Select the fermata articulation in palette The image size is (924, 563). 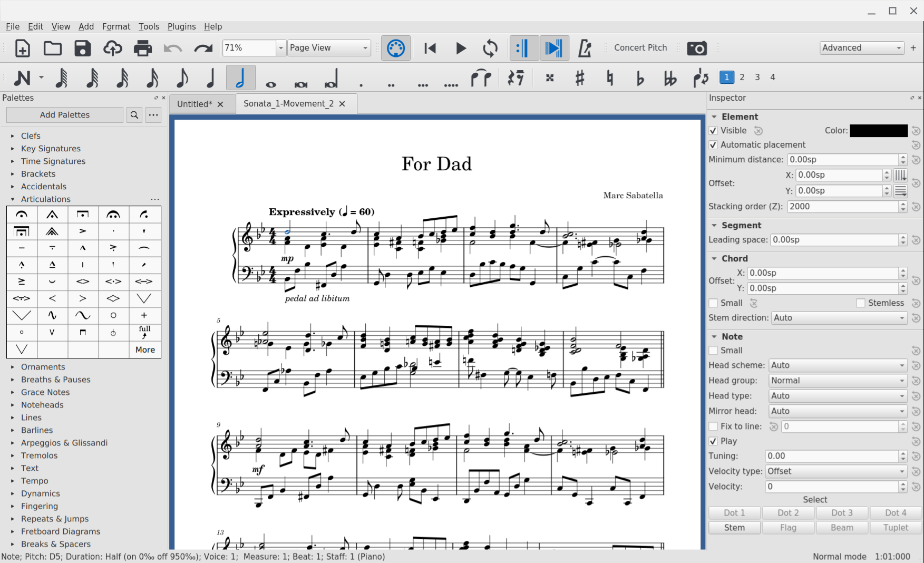[x=22, y=215]
